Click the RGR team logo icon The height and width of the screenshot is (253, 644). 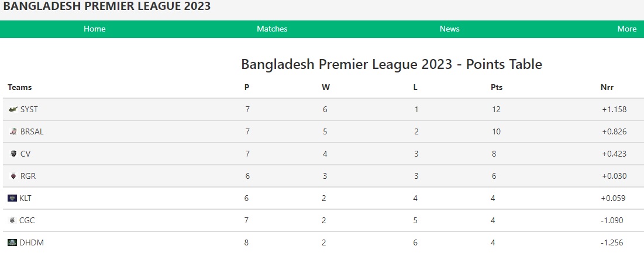[x=13, y=176]
